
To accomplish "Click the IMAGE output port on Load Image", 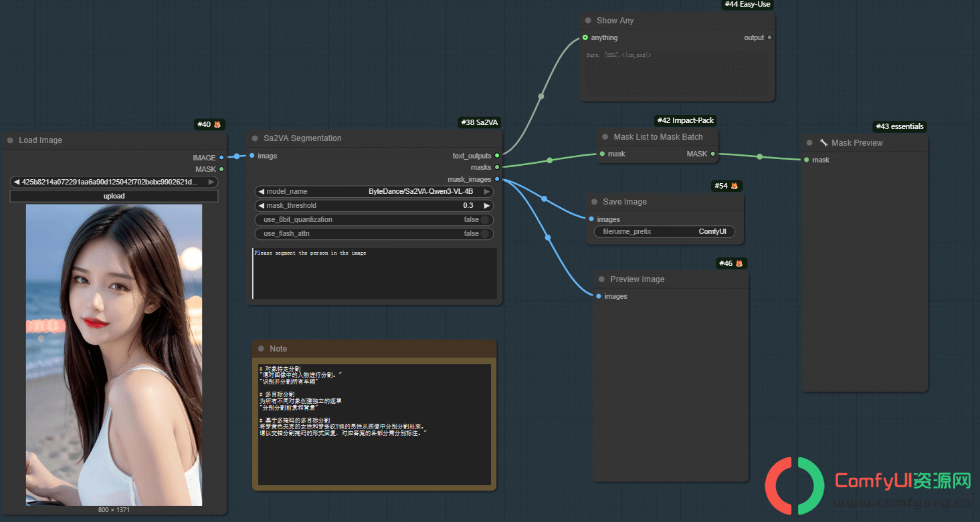I will point(221,158).
